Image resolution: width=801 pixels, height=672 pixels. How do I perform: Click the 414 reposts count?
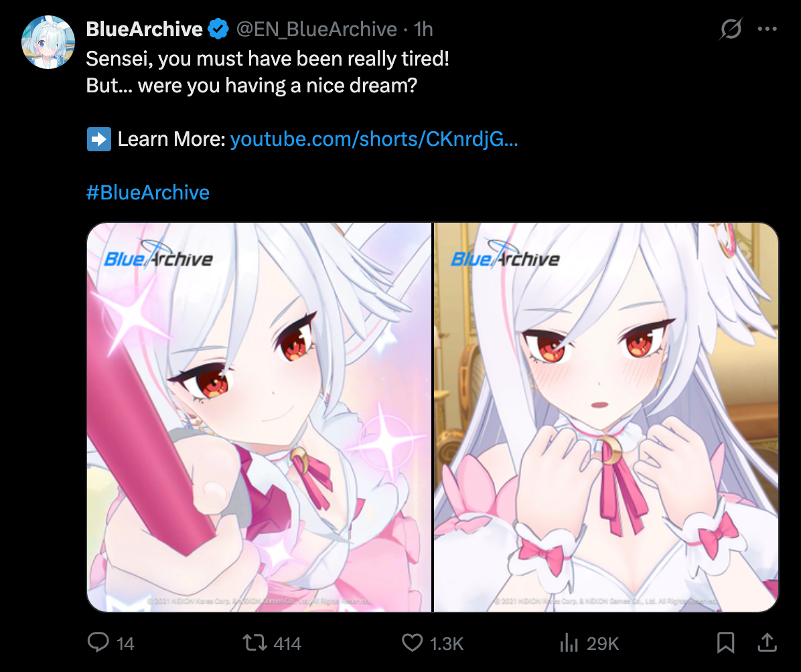[x=287, y=643]
